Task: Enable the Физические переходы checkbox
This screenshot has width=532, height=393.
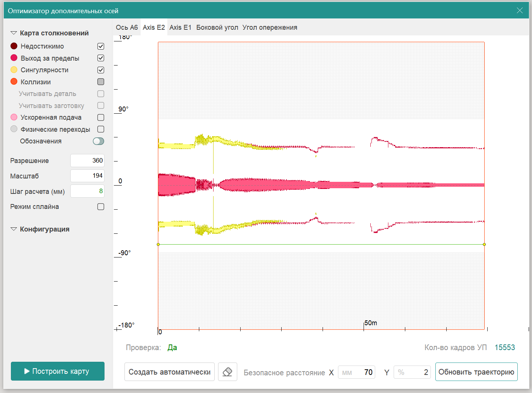Action: pos(101,129)
